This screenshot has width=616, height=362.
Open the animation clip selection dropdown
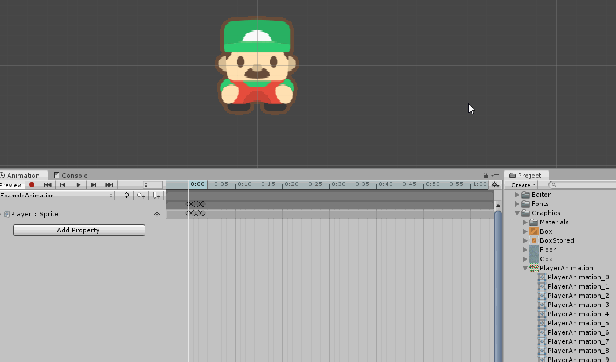pyautogui.click(x=57, y=195)
